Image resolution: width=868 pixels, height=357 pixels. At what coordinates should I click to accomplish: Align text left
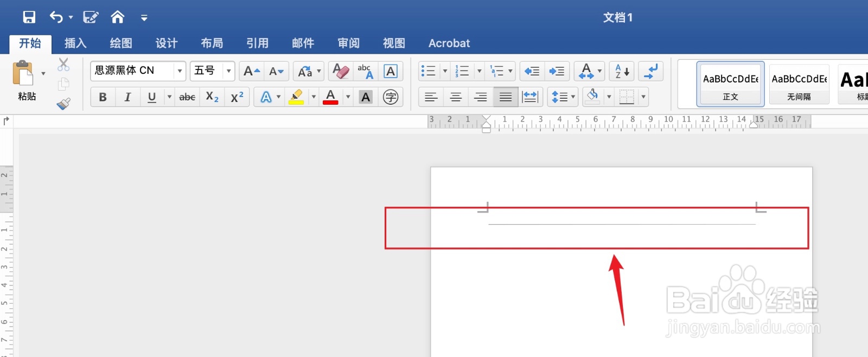pos(431,97)
